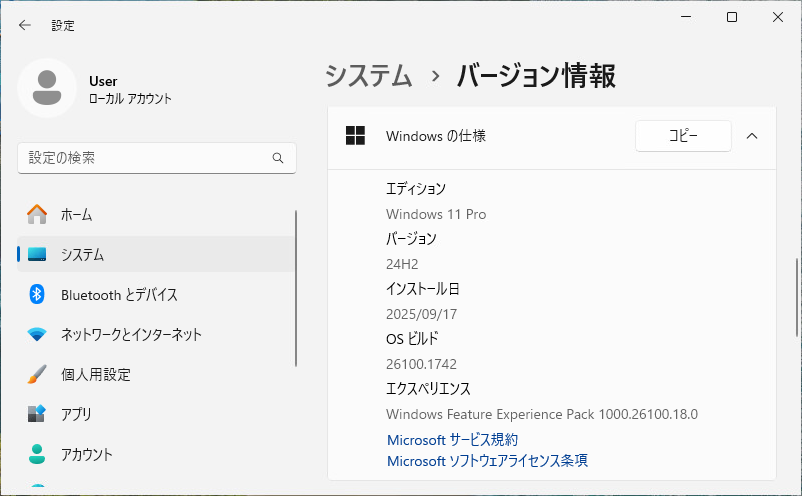Screen dimensions: 802x496
Task: Click the Bluetooth icon in sidebar
Action: point(37,294)
